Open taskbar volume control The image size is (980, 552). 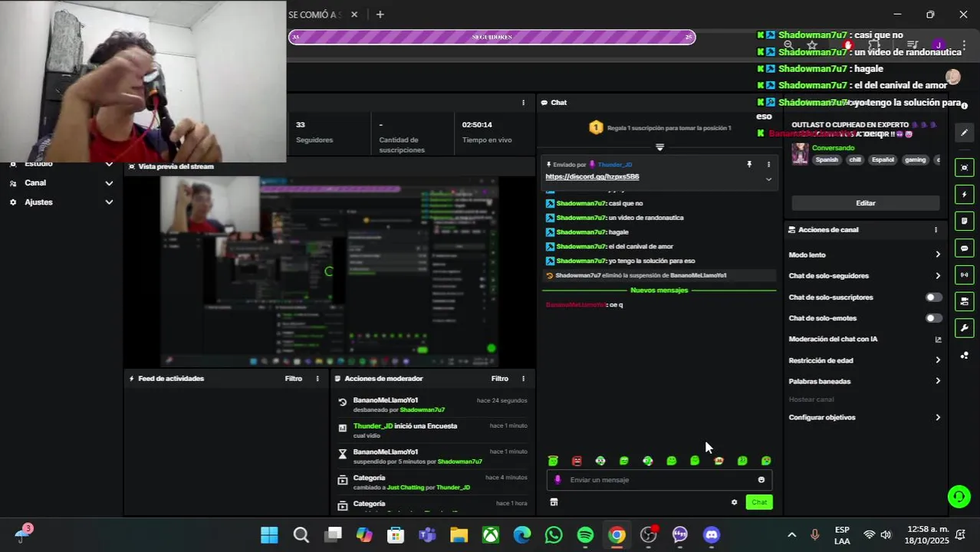click(x=886, y=535)
